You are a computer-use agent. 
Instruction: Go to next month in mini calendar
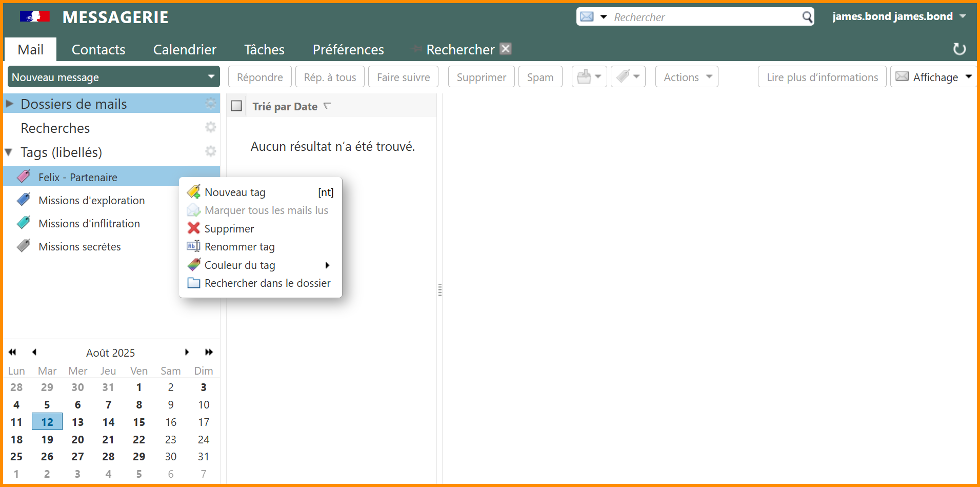pos(187,352)
